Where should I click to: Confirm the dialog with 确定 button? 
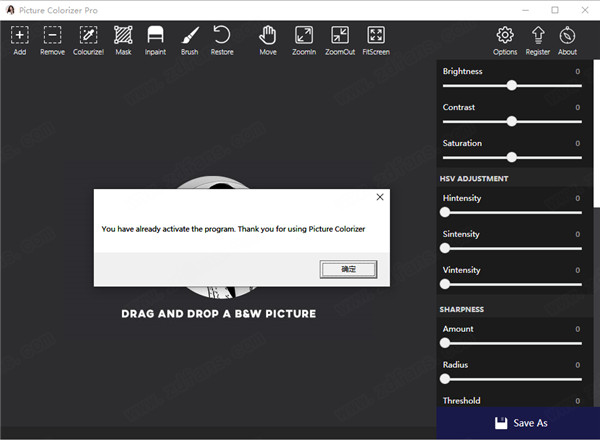pyautogui.click(x=348, y=269)
